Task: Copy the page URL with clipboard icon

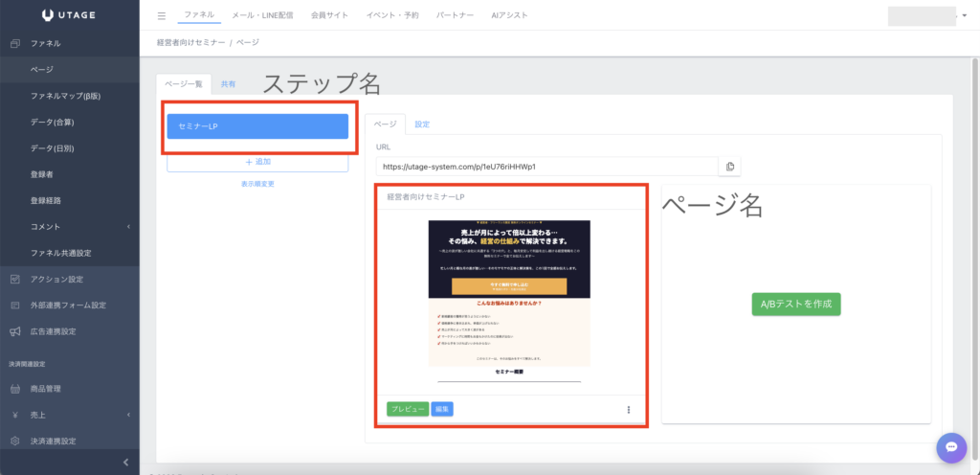Action: [729, 167]
